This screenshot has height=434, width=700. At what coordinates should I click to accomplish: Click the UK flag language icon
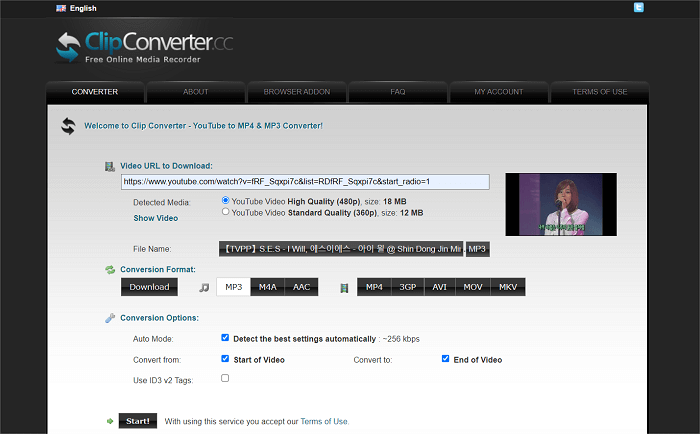(61, 8)
